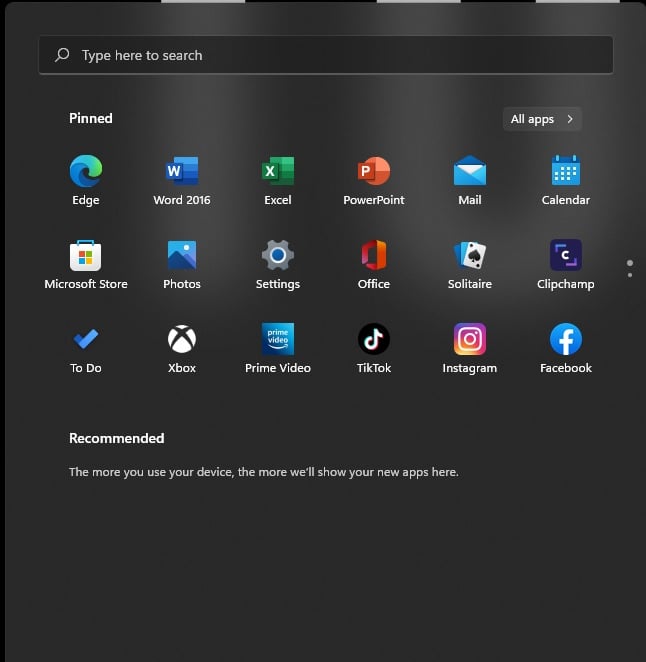The height and width of the screenshot is (662, 646).
Task: Go to second pinned page dot
Action: pyautogui.click(x=630, y=275)
